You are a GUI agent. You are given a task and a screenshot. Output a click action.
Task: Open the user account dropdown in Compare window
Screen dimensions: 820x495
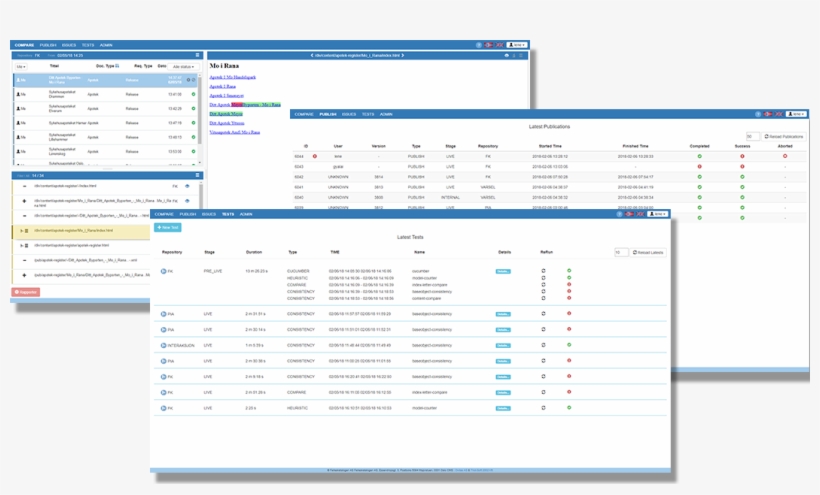517,45
